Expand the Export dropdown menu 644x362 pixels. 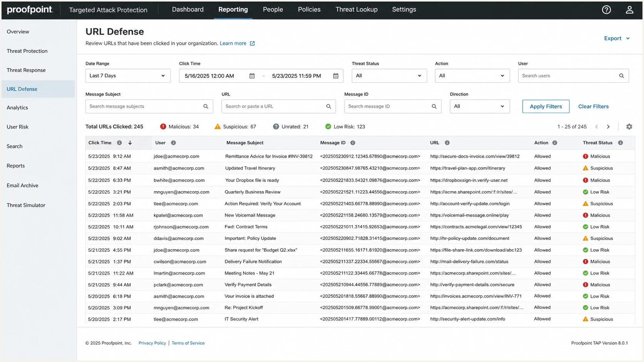pyautogui.click(x=617, y=38)
